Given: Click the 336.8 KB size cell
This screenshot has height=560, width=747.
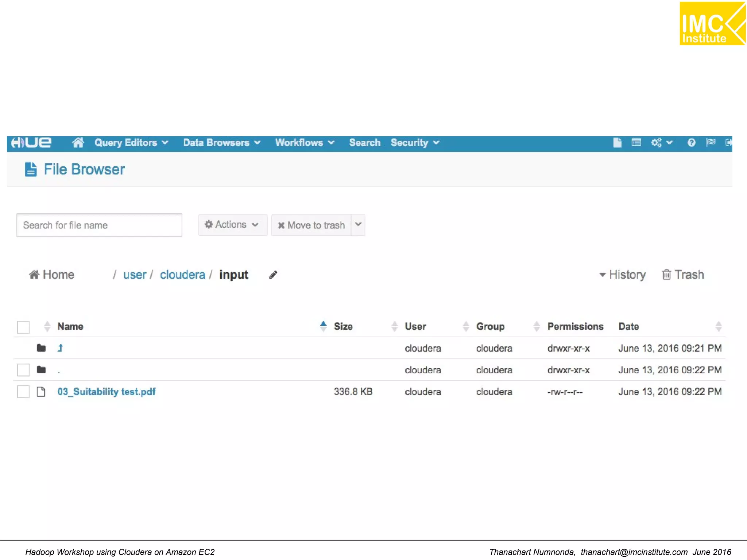Looking at the screenshot, I should [x=353, y=392].
